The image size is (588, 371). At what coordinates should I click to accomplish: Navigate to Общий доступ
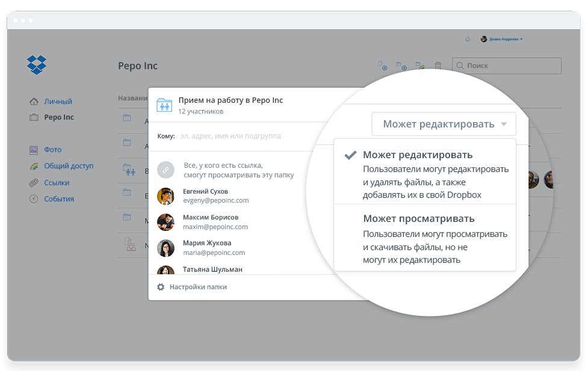point(67,165)
